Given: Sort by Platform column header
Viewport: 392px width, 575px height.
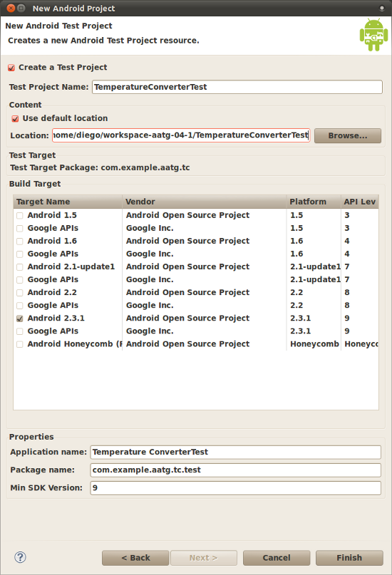Looking at the screenshot, I should [x=313, y=202].
